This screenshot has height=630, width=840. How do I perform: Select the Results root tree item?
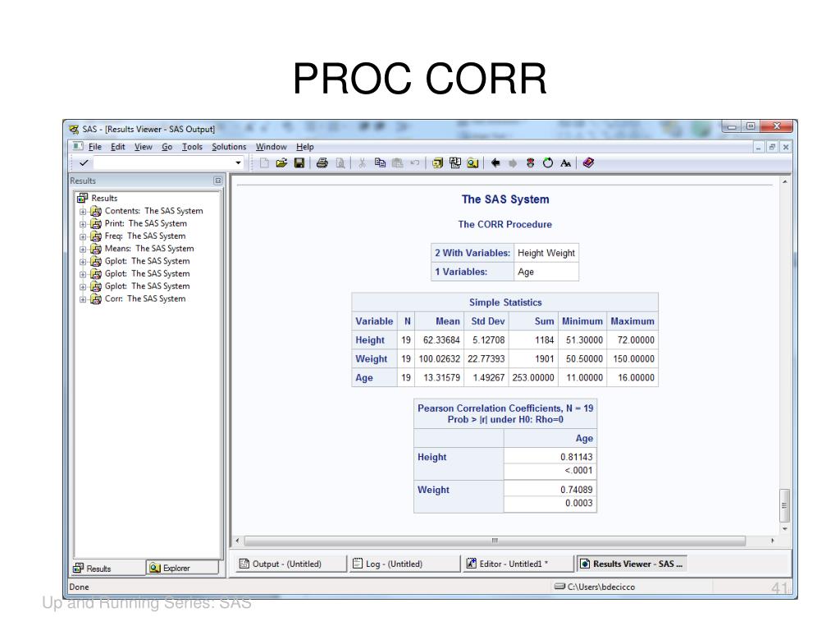(x=104, y=199)
